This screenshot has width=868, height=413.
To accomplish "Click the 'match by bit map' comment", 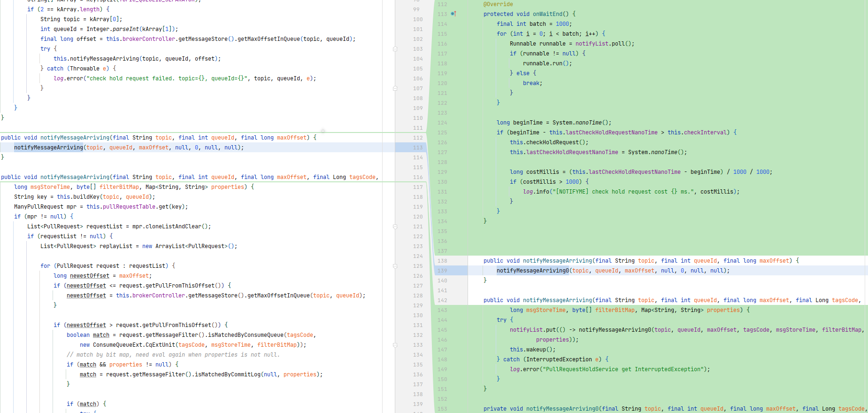I will [173, 355].
